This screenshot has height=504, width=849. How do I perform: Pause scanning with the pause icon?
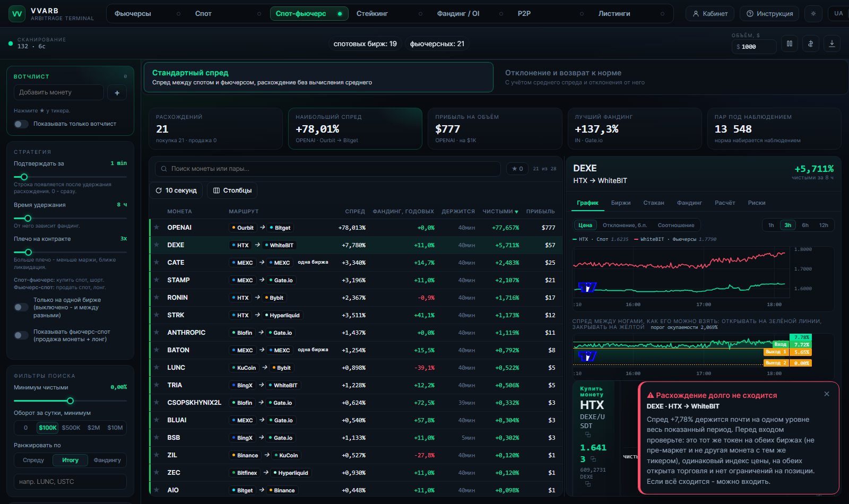(789, 44)
